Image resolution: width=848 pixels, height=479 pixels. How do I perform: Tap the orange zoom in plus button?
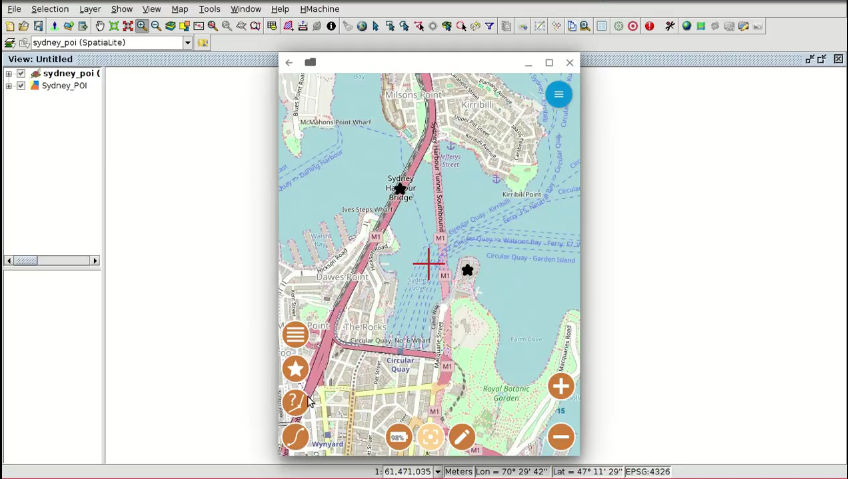tap(561, 387)
